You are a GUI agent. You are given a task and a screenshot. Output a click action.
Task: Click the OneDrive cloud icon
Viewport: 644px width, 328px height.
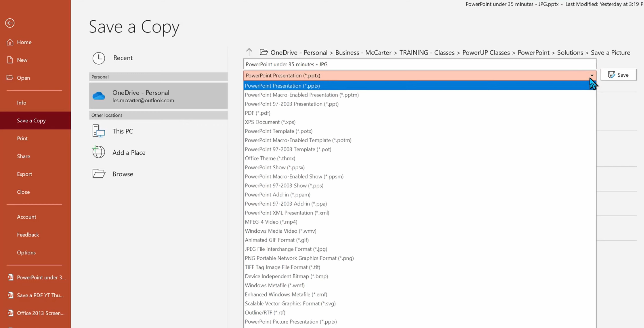[x=99, y=96]
